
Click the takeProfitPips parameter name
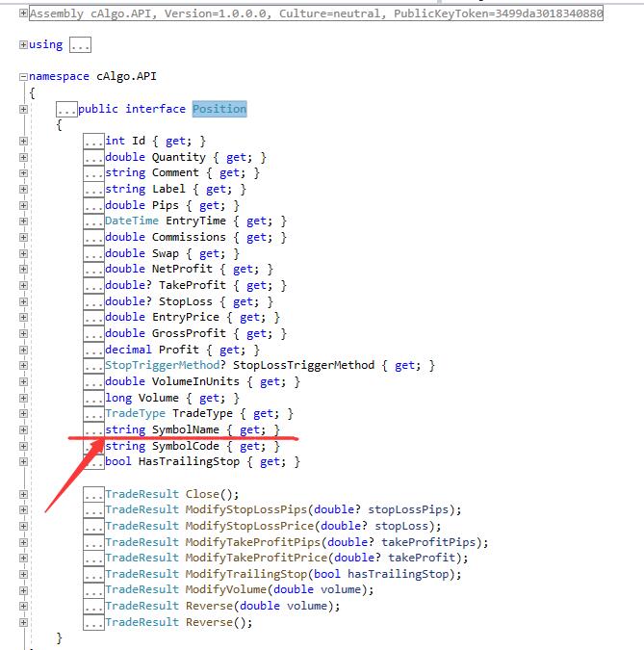428,542
